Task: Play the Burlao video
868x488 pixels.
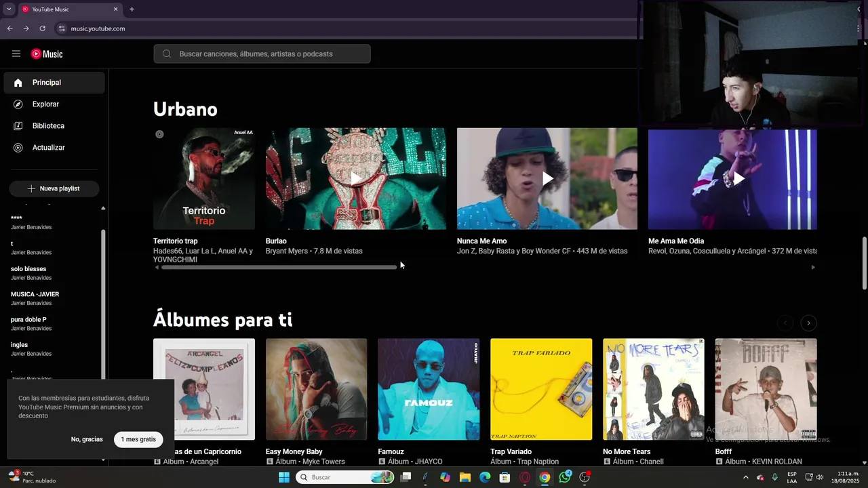Action: click(x=356, y=179)
